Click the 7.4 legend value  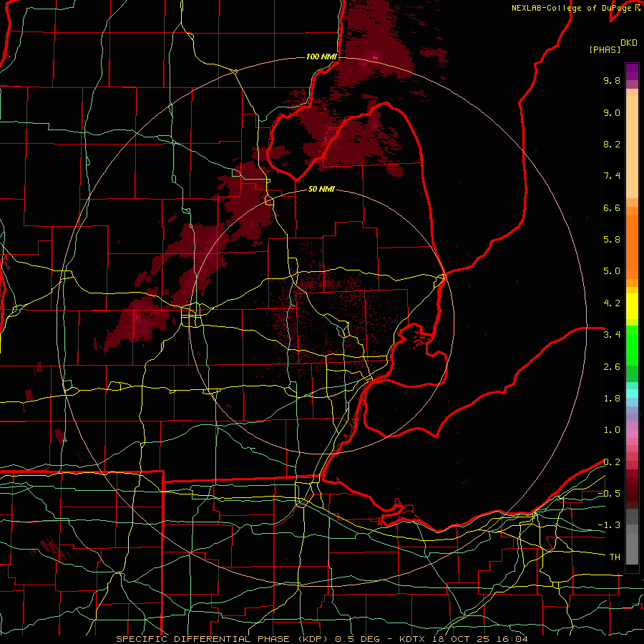coord(612,176)
